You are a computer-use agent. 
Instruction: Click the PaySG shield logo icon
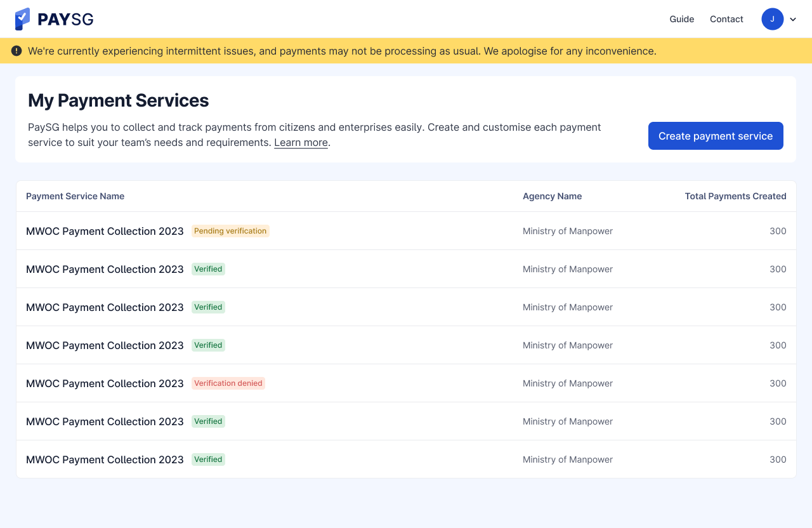(x=22, y=19)
